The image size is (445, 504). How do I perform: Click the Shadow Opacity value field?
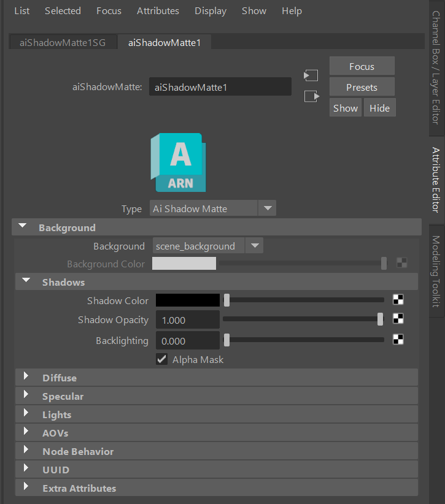point(188,320)
